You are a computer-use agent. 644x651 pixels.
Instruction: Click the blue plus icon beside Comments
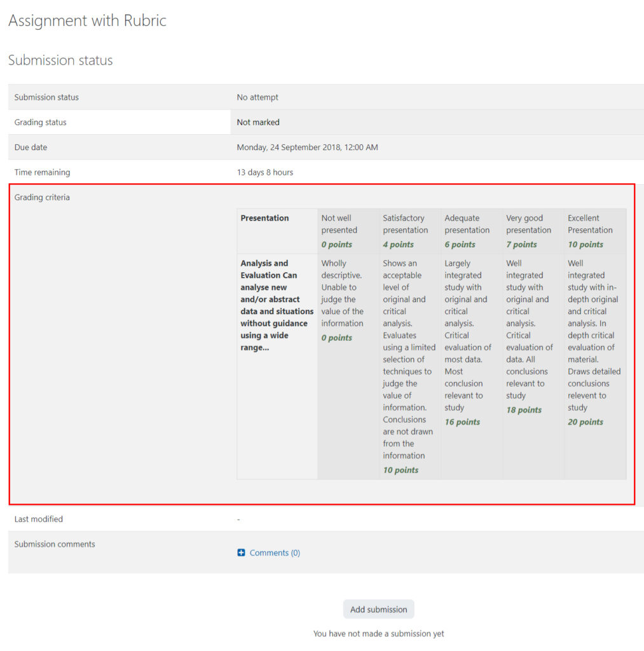coord(240,552)
